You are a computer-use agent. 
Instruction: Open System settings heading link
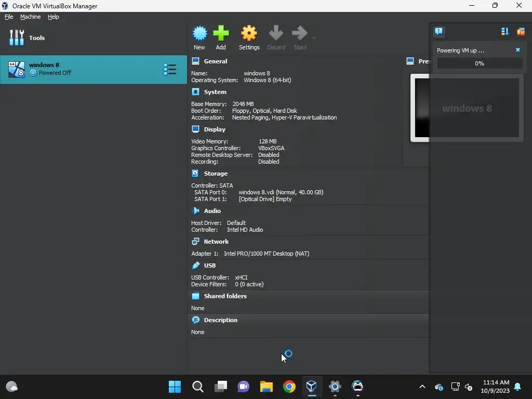[x=215, y=92]
